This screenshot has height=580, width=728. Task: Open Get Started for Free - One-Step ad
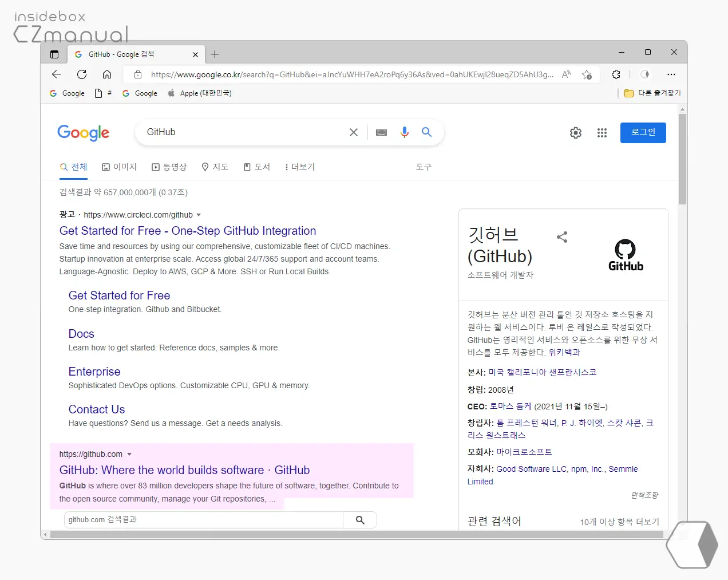(188, 231)
